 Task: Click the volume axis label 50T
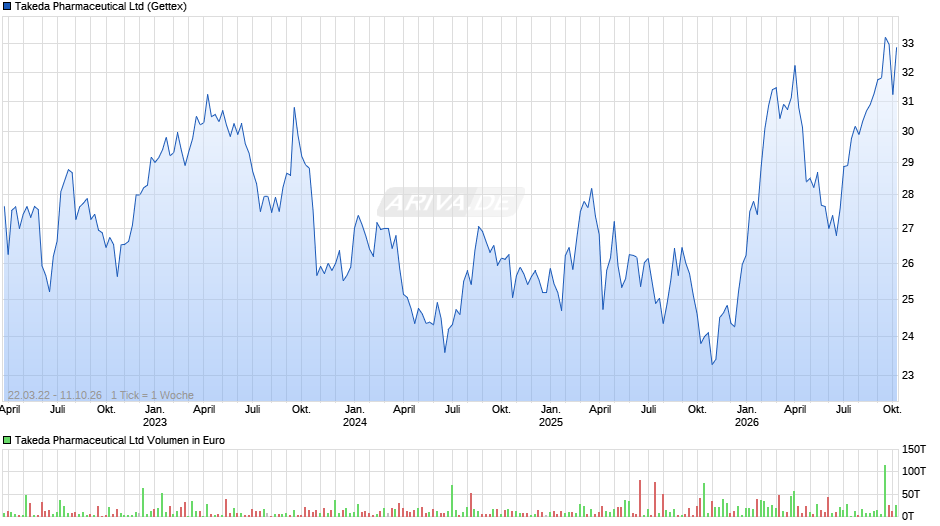[x=911, y=494]
